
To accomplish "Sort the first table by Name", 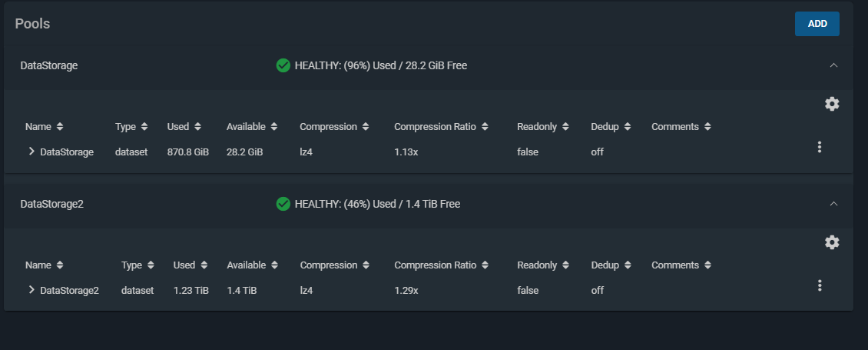I will coord(45,126).
